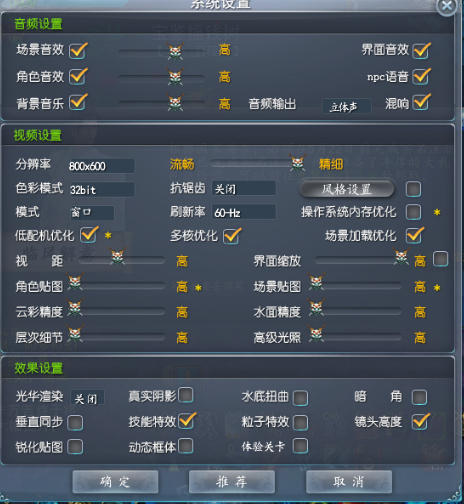Open the 刷新率 60-Hz dropdown
Viewport: 464px width, 504px height.
click(x=244, y=212)
